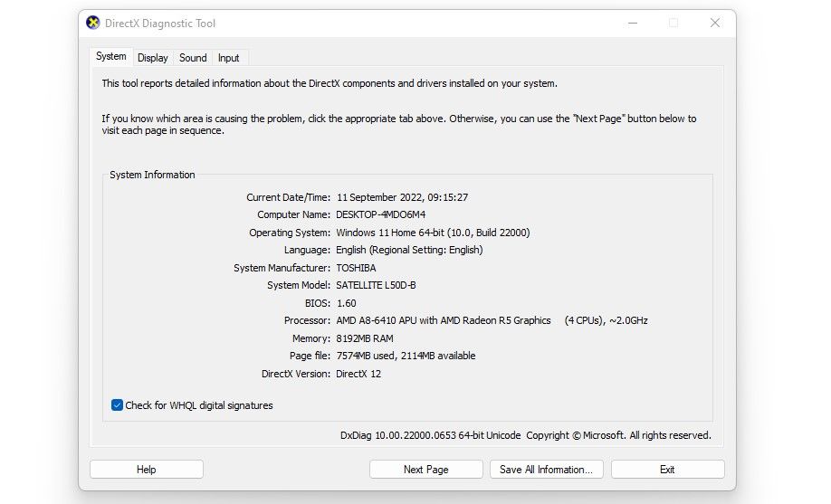Viewport: 831px width, 504px height.
Task: Click the 'System Information' group label
Action: [x=152, y=175]
